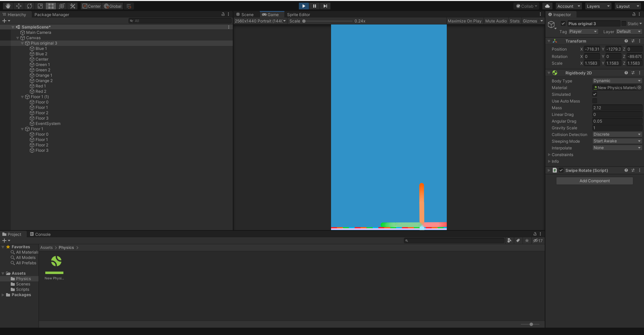Toggle grid snapping icon
This screenshot has height=335, width=644.
129,6
